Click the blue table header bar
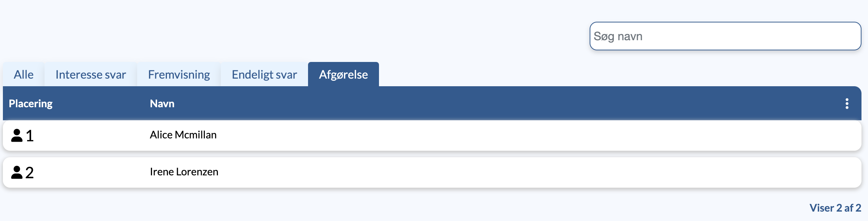Screen dimensions: 868x221 click(x=432, y=103)
